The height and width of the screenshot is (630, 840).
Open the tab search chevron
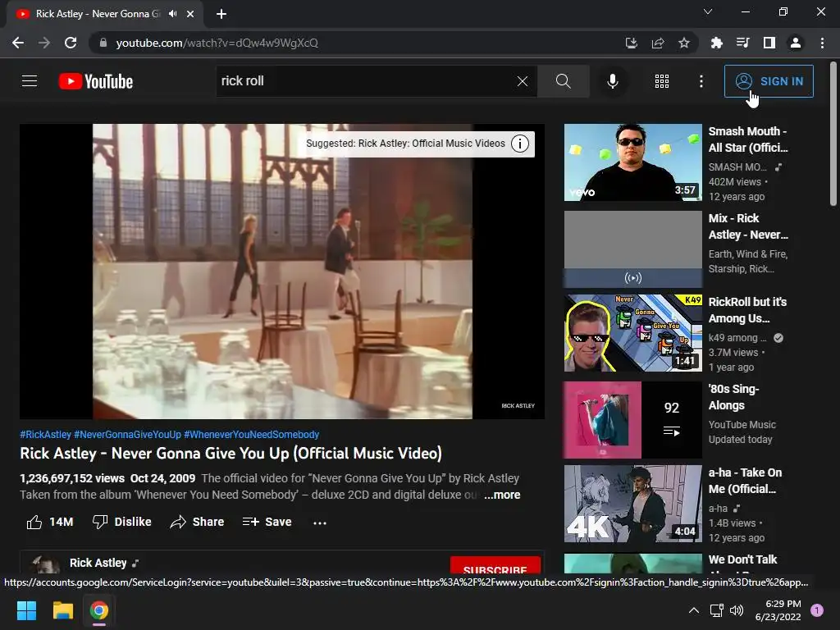(x=708, y=11)
